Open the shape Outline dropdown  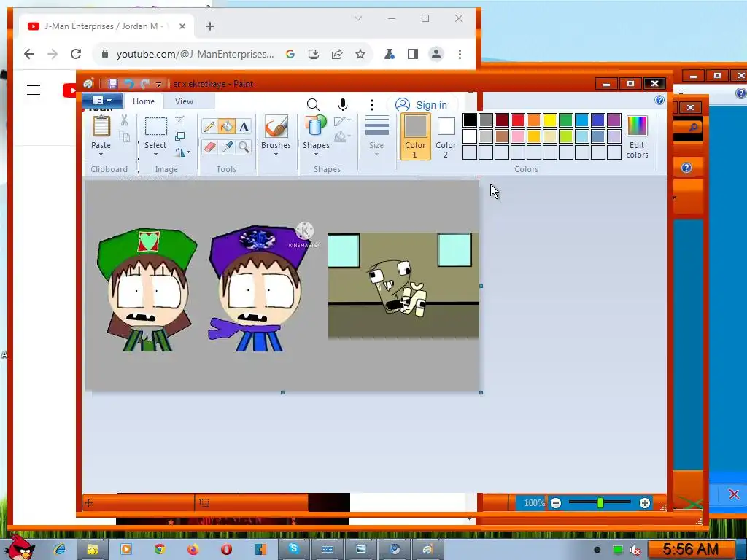342,121
